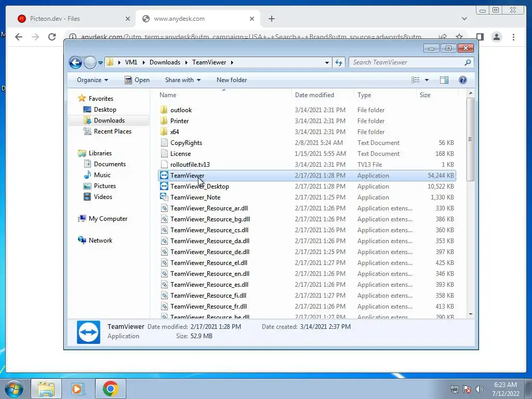Open the Share with menu
The height and width of the screenshot is (399, 532).
point(182,80)
